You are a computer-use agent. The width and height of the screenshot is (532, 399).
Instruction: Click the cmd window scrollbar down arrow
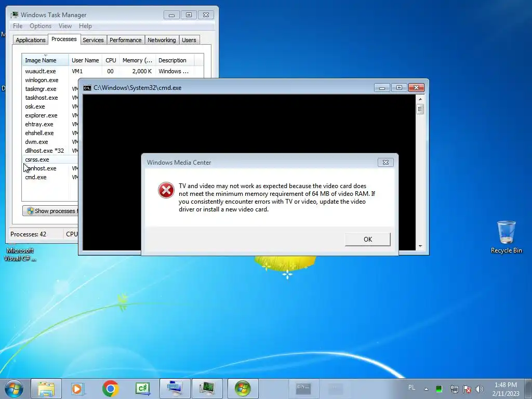(x=420, y=246)
